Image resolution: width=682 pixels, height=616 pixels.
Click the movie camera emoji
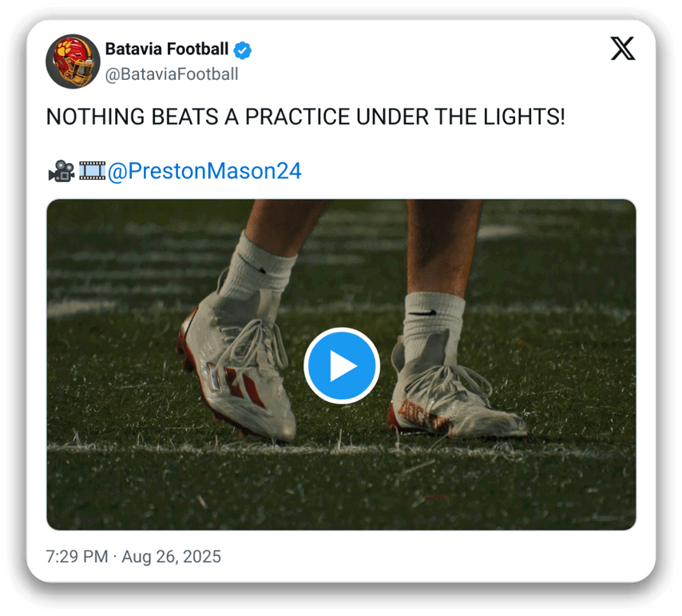(61, 171)
